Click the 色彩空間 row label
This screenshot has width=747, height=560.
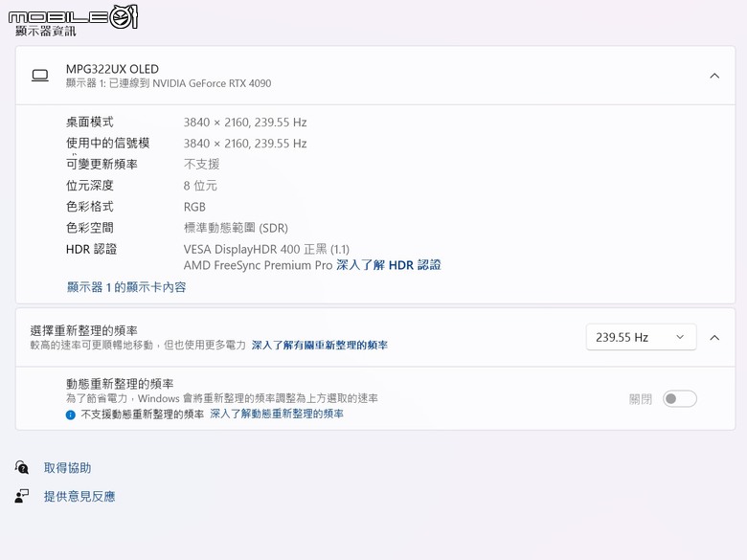(90, 228)
